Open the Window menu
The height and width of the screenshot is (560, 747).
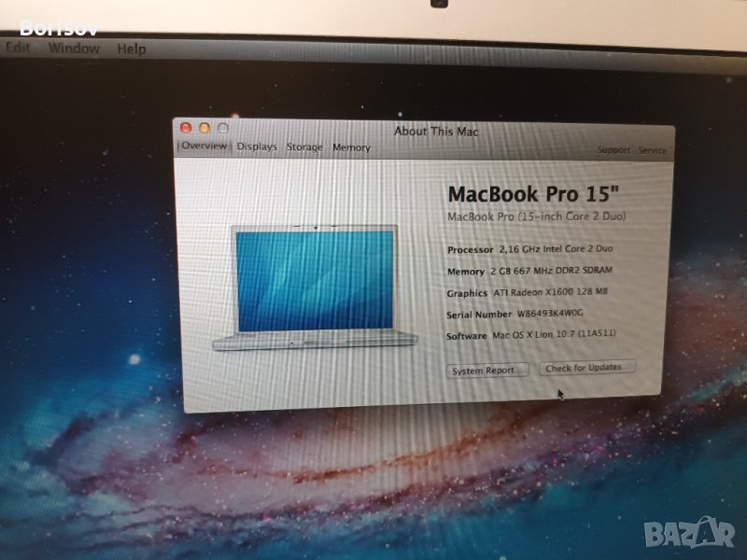(x=74, y=49)
